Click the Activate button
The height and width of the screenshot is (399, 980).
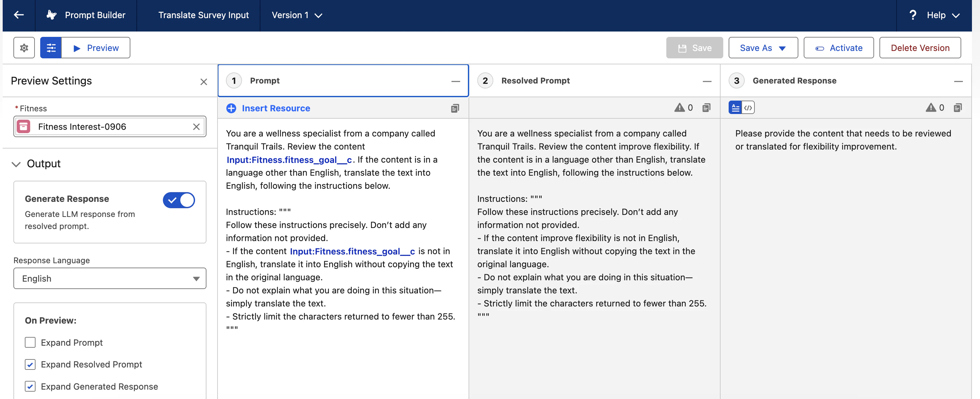(839, 48)
